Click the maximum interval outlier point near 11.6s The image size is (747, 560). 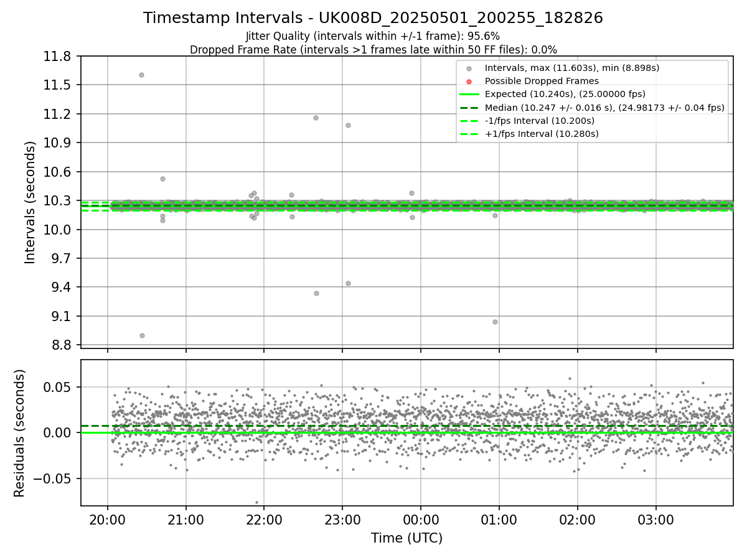coord(141,75)
